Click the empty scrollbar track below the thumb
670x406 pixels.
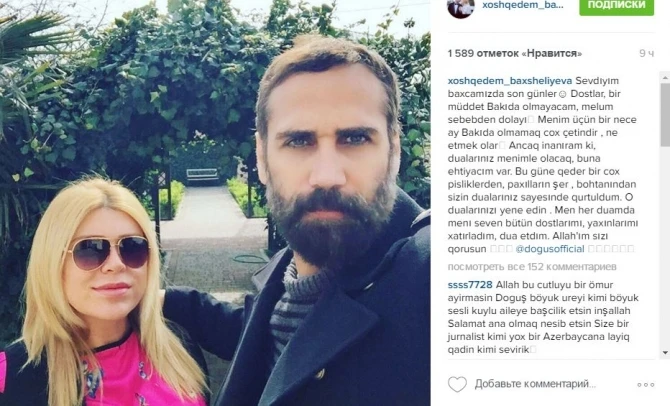665,247
